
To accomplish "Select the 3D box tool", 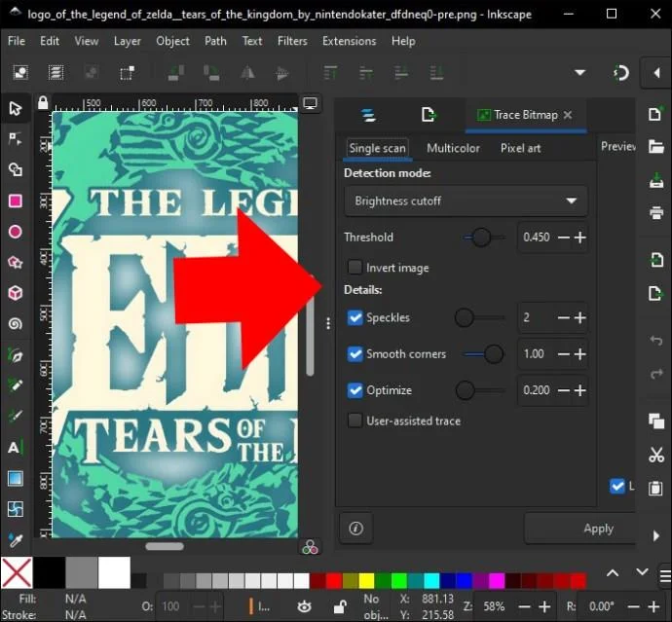I will point(16,293).
